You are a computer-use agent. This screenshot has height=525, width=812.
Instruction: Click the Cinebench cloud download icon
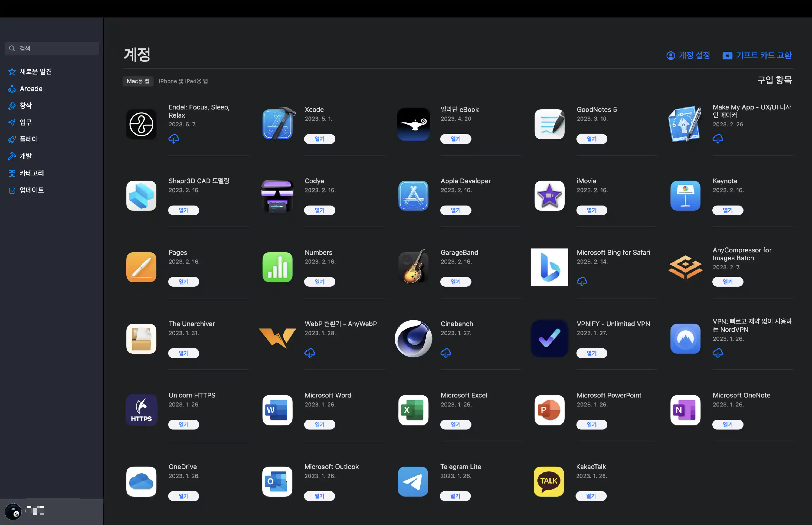[x=446, y=353]
